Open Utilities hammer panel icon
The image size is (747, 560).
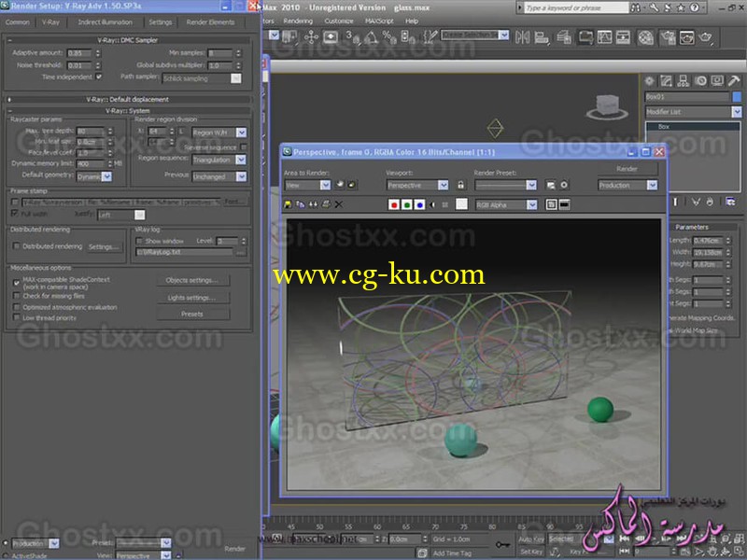click(734, 81)
